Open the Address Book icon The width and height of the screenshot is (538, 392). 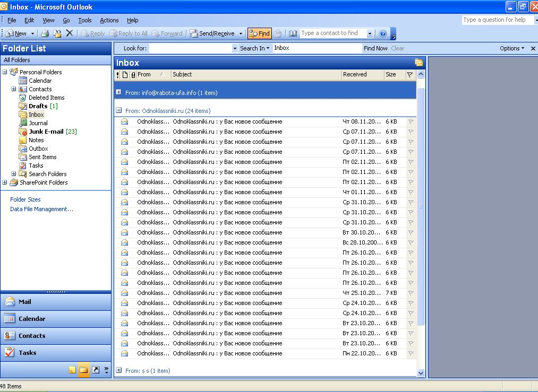(293, 33)
